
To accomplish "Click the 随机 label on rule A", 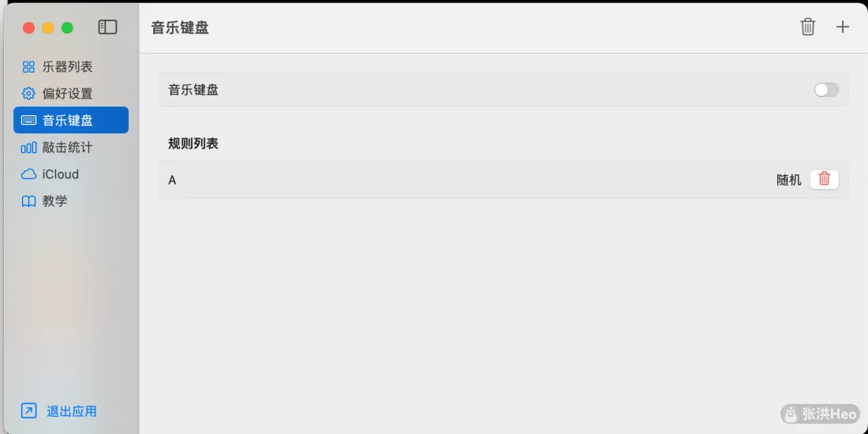I will pyautogui.click(x=789, y=180).
